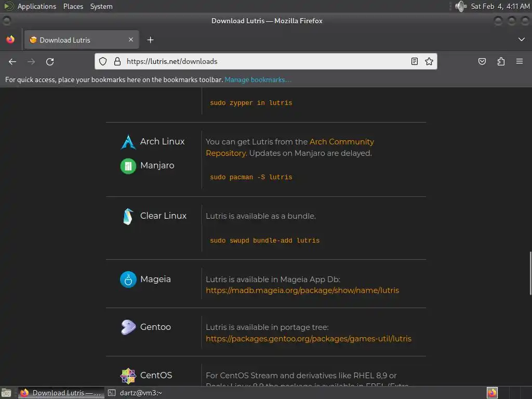Go back using the back arrow

click(x=12, y=61)
